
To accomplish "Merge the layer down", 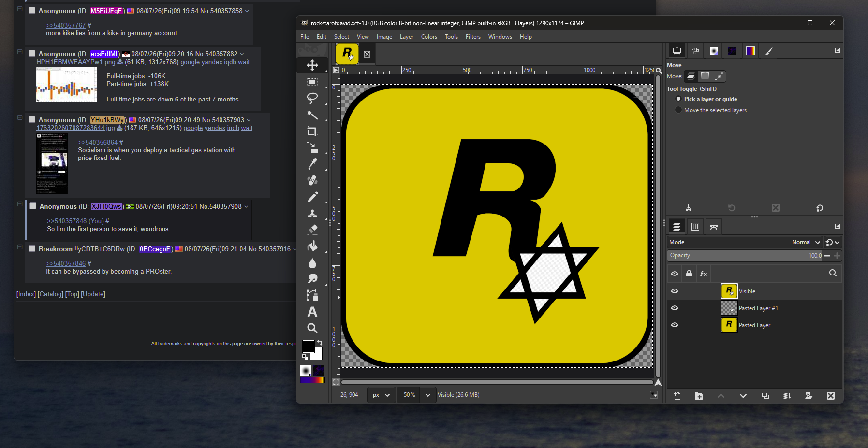I will pos(787,396).
